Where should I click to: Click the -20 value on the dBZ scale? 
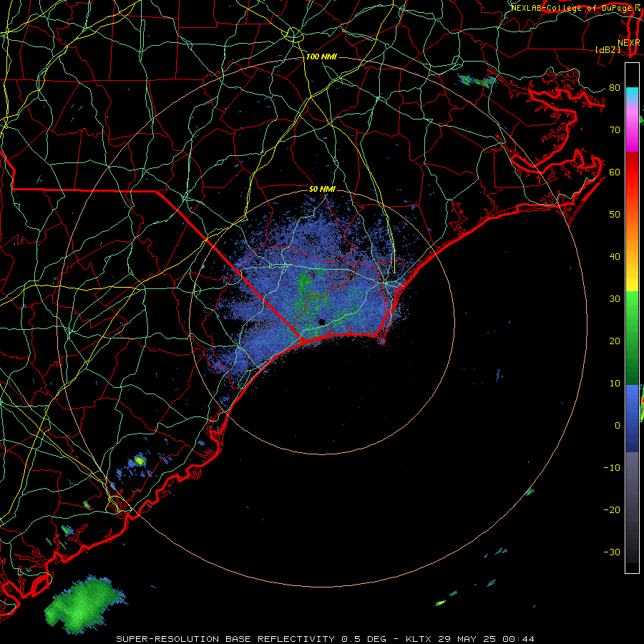point(612,509)
